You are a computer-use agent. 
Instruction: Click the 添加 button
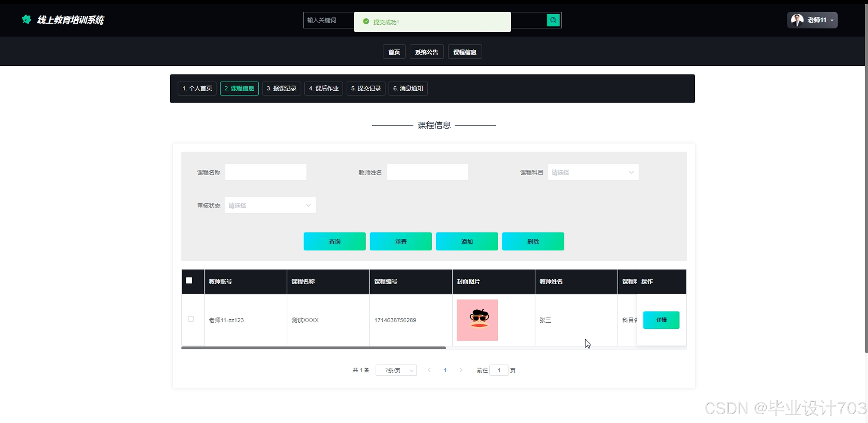point(467,241)
